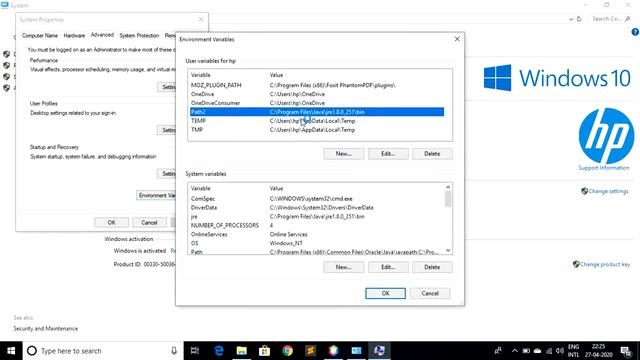Select the NUMBER_OF_PROCESSORS system variable
640x360 pixels.
click(317, 225)
